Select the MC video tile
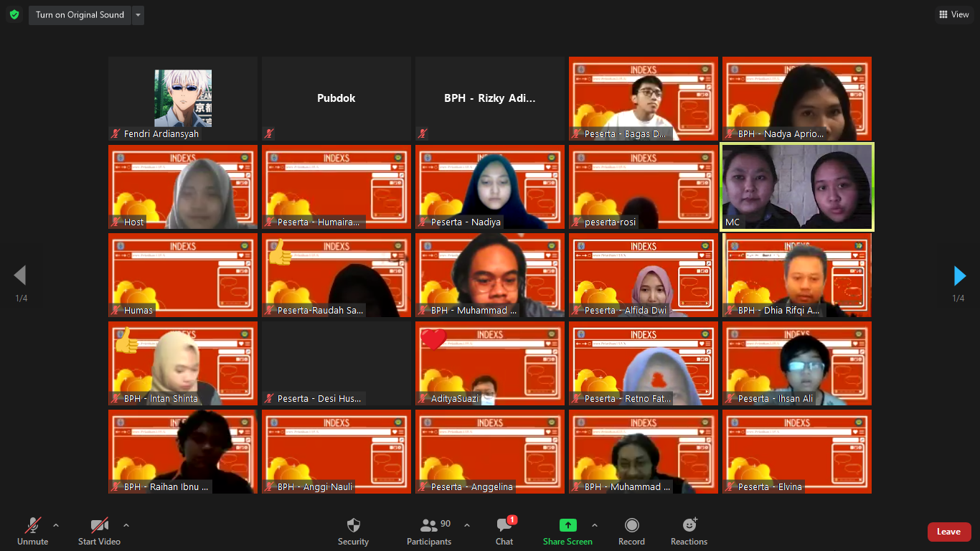 pos(797,187)
